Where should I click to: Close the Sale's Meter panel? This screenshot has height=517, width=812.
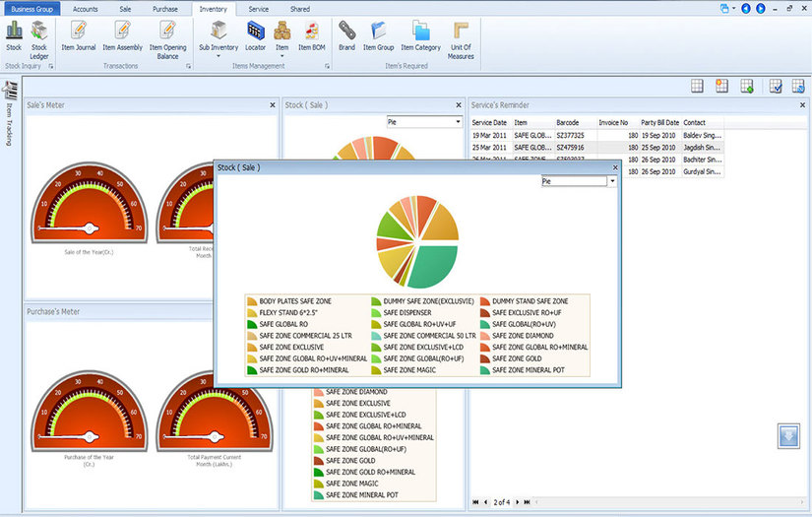click(273, 105)
